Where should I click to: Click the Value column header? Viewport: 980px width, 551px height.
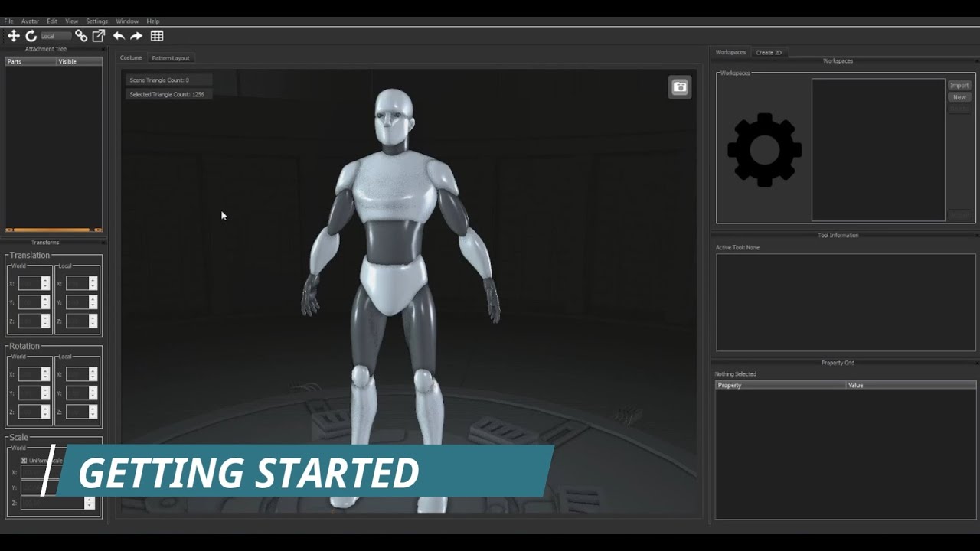click(x=911, y=385)
